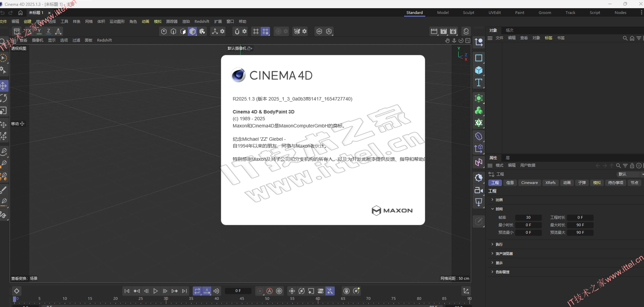Toggle timeline loop playback button

(197, 291)
